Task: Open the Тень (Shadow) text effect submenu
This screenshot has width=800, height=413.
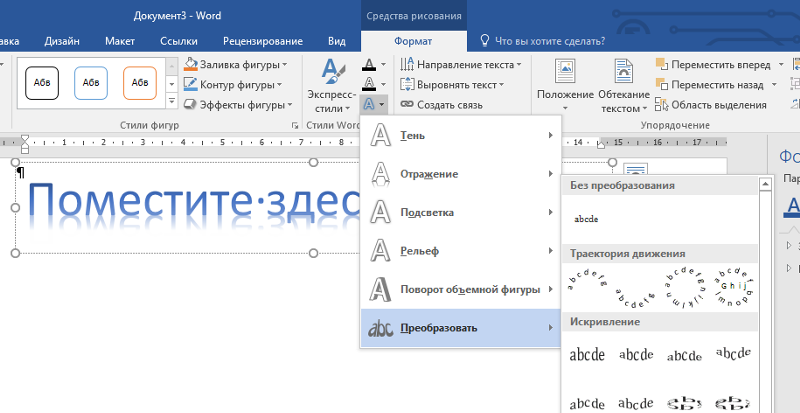Action: (x=459, y=135)
